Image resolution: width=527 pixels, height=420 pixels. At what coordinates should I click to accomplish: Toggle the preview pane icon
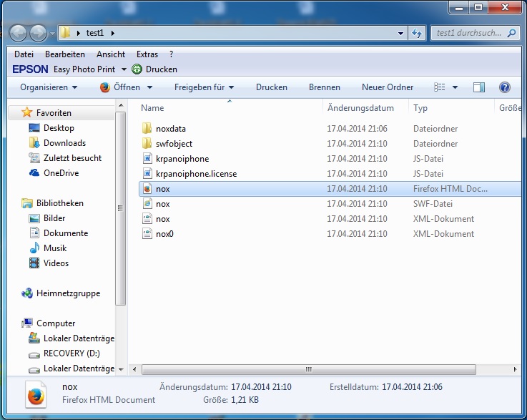point(479,87)
